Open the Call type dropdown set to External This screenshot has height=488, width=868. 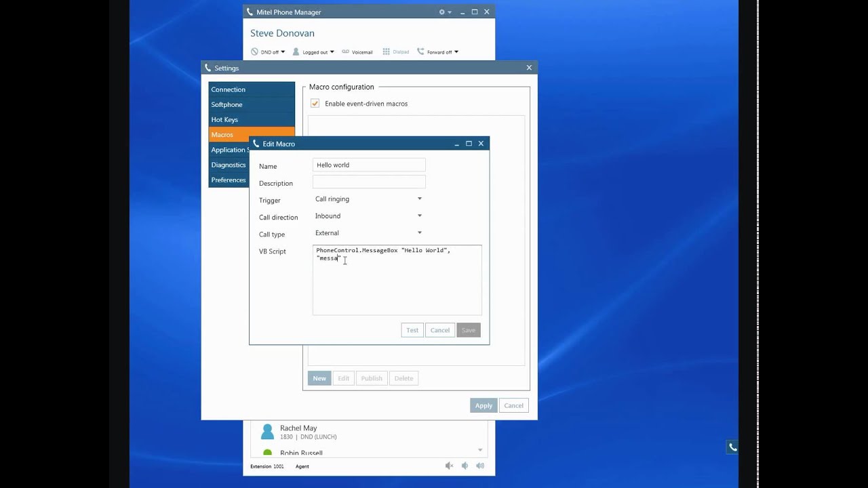click(369, 232)
